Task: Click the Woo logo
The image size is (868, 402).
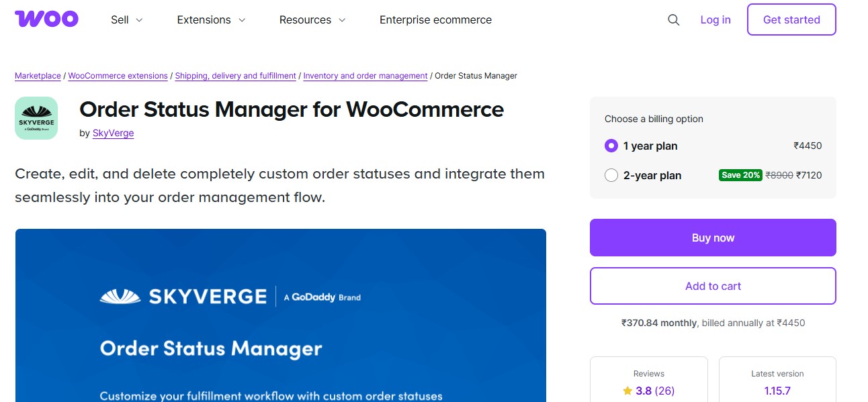Action: click(x=46, y=18)
